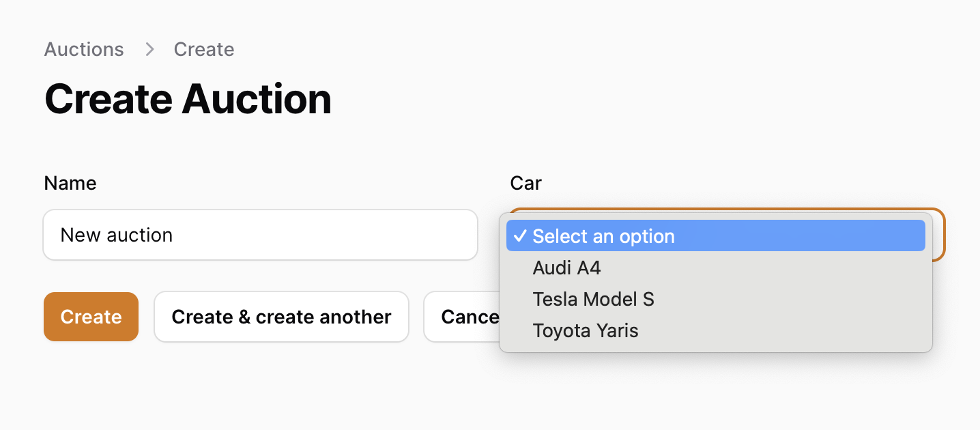Pick the highlighted Select an option entry
Image resolution: width=980 pixels, height=430 pixels.
[x=716, y=236]
